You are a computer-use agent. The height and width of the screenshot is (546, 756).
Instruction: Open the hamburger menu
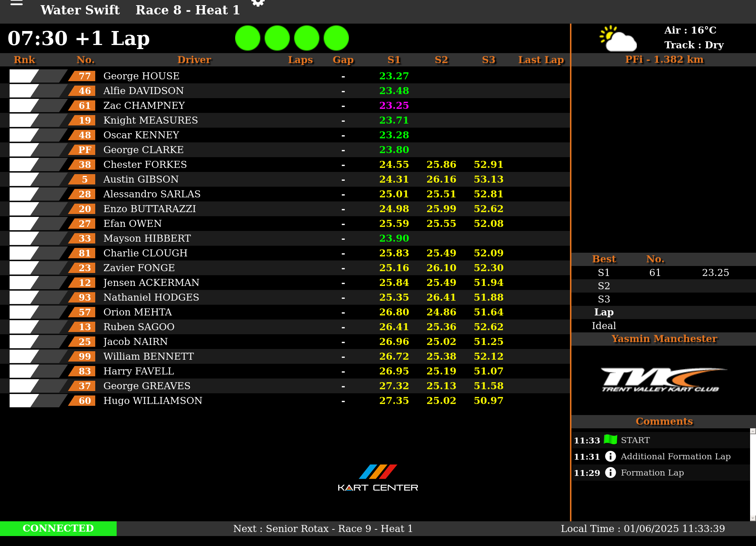(x=17, y=3)
